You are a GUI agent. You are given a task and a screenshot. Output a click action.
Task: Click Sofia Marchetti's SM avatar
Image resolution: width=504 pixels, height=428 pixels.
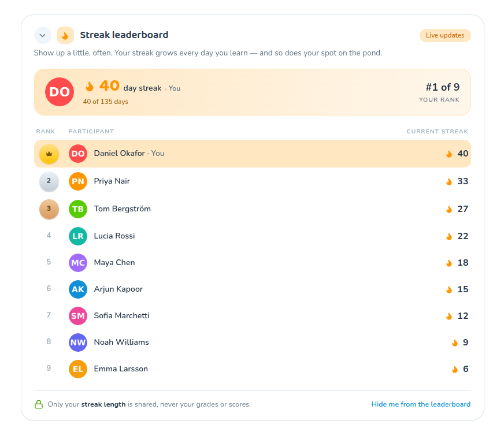point(78,316)
